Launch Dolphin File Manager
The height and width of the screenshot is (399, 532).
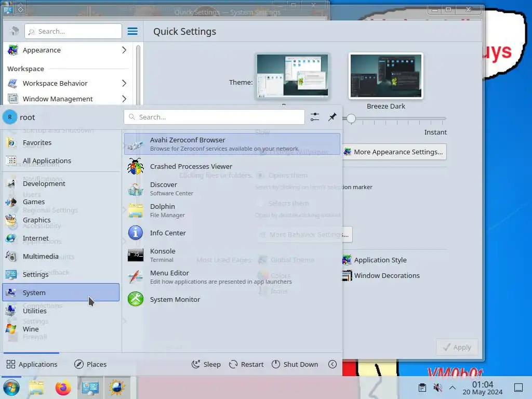pyautogui.click(x=232, y=211)
